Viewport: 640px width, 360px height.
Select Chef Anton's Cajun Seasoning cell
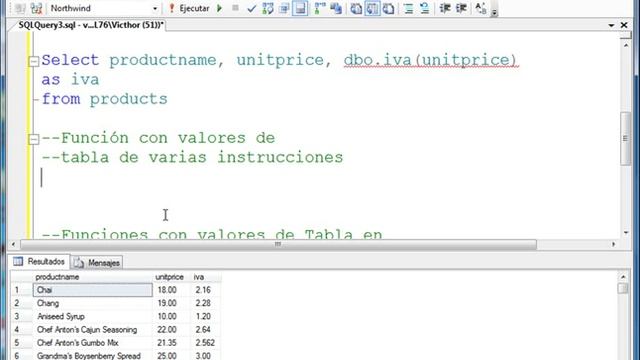(93, 329)
